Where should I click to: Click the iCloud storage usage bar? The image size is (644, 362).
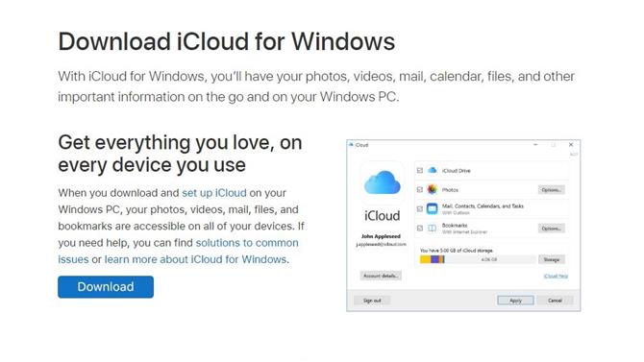click(478, 259)
